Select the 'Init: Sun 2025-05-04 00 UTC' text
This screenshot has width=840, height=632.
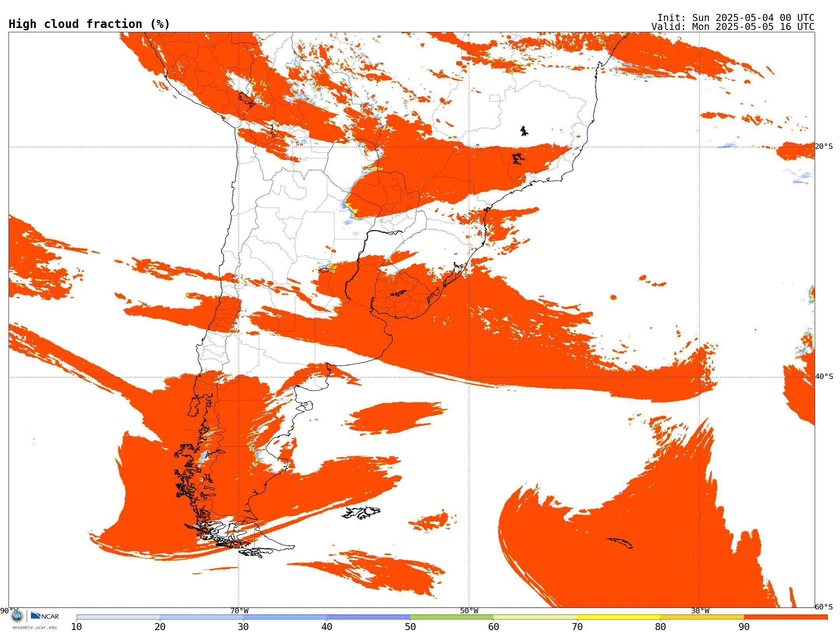tap(736, 18)
